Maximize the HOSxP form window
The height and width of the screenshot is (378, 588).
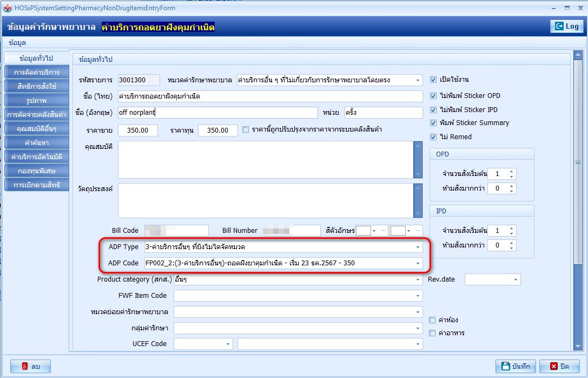coord(567,8)
